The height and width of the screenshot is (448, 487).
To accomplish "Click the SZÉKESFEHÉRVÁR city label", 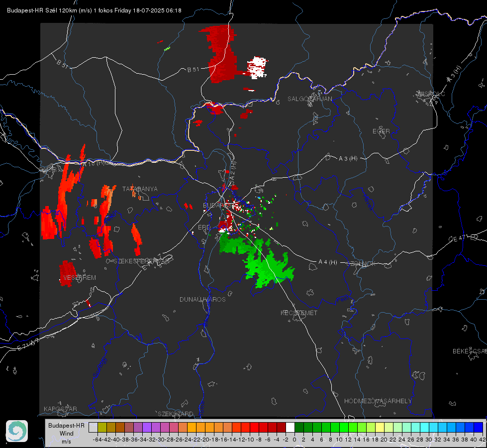I will (x=142, y=261).
